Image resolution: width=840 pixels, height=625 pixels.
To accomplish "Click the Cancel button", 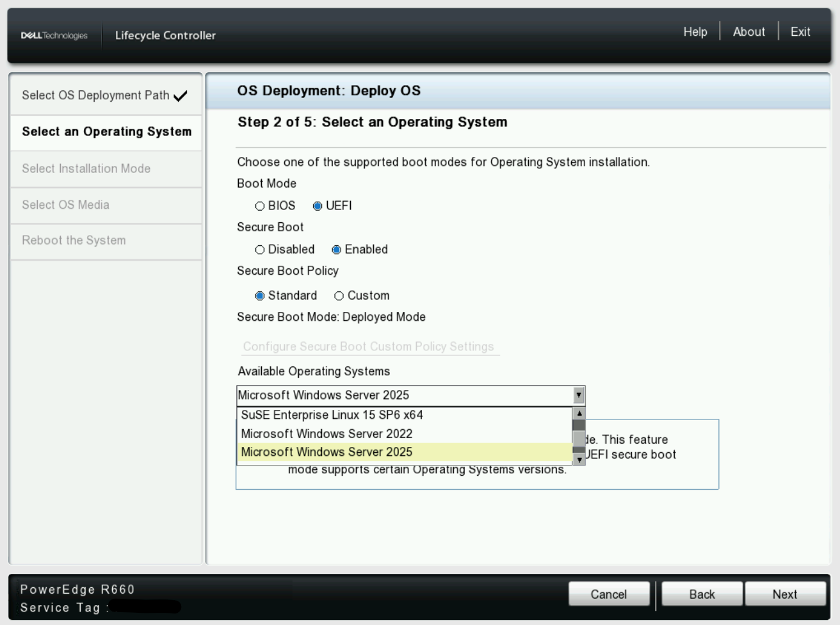I will [609, 594].
